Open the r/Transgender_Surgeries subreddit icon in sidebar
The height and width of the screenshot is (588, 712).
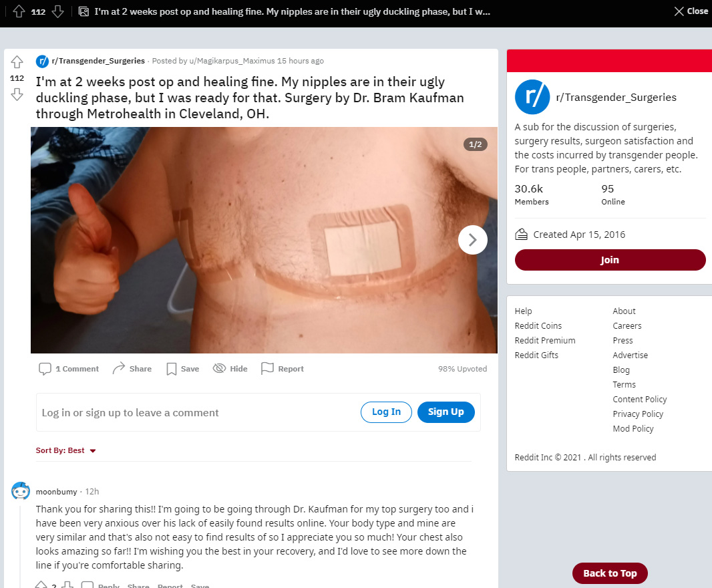click(x=532, y=97)
